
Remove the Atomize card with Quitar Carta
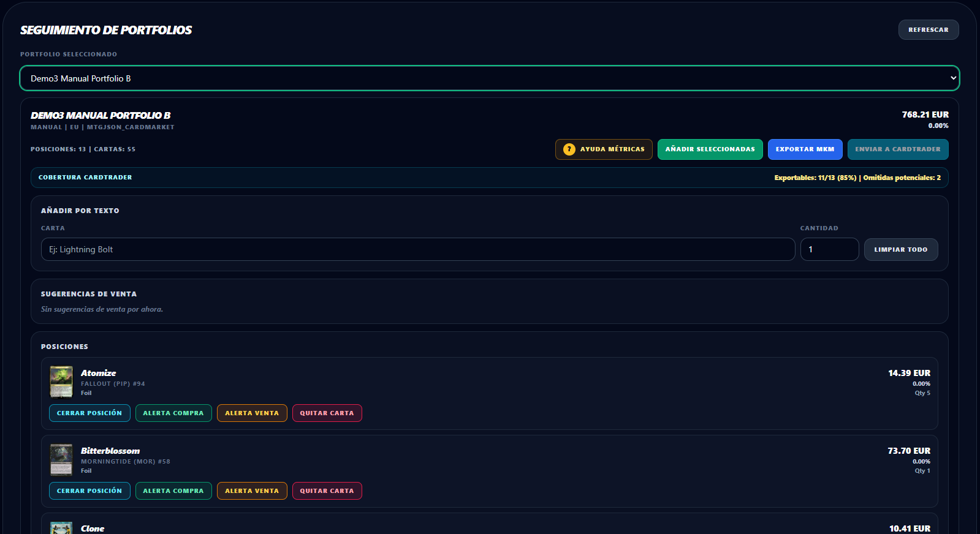[x=327, y=413]
